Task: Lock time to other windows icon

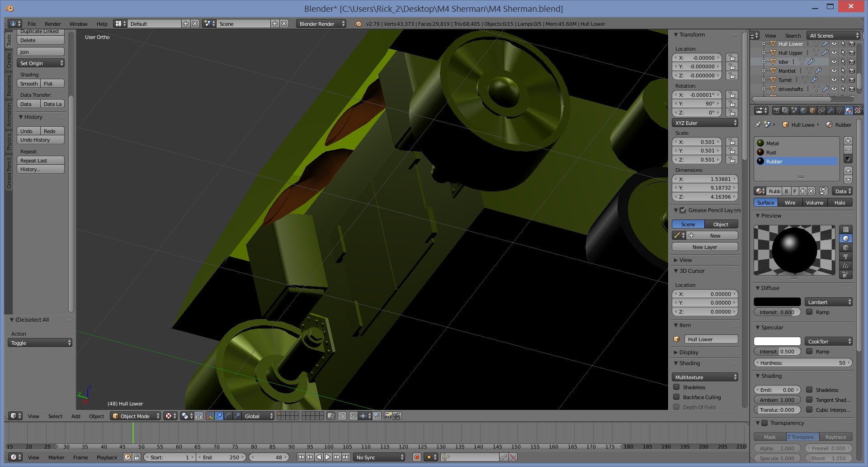Action: point(137,457)
